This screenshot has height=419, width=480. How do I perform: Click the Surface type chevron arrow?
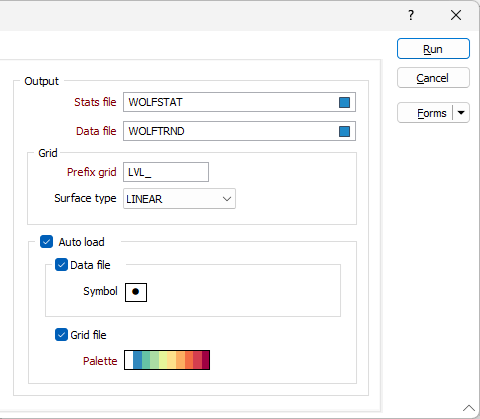[x=227, y=199]
